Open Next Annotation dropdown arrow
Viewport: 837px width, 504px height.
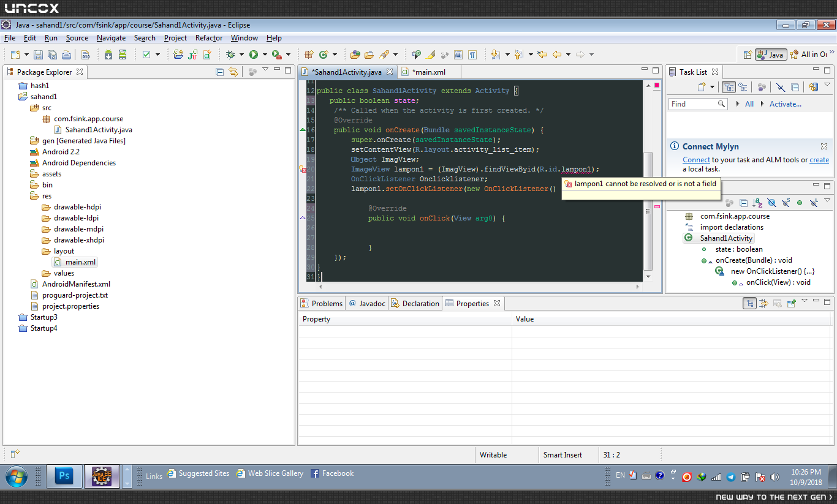point(507,55)
